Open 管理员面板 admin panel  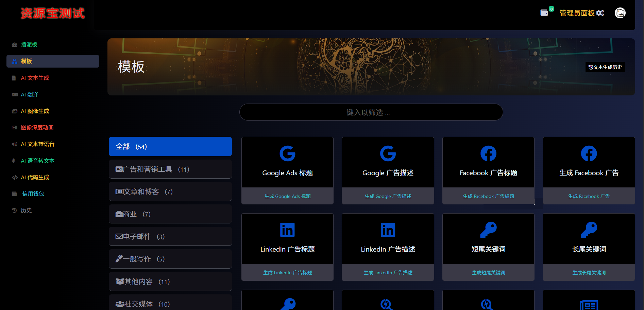click(581, 13)
